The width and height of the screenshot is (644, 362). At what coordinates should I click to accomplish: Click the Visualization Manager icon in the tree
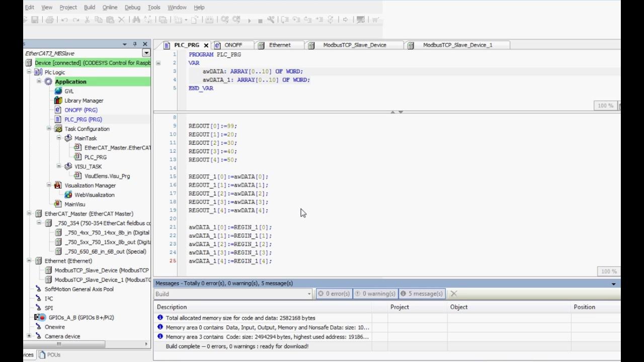[x=58, y=185]
